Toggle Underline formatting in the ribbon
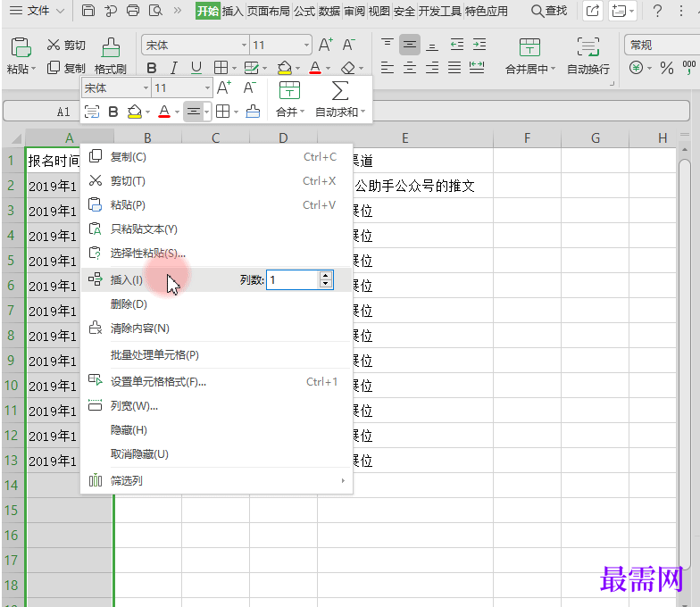 [196, 68]
